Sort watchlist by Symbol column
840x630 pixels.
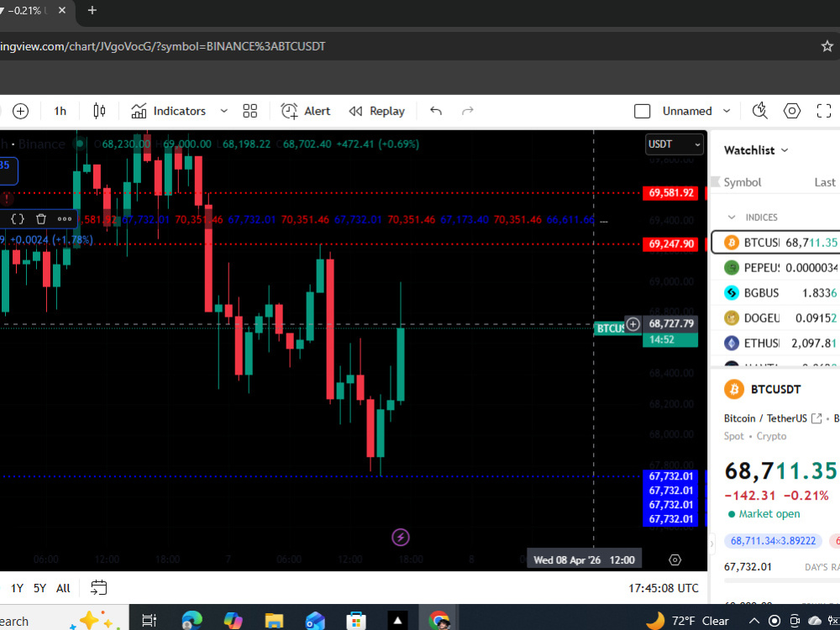pos(742,182)
